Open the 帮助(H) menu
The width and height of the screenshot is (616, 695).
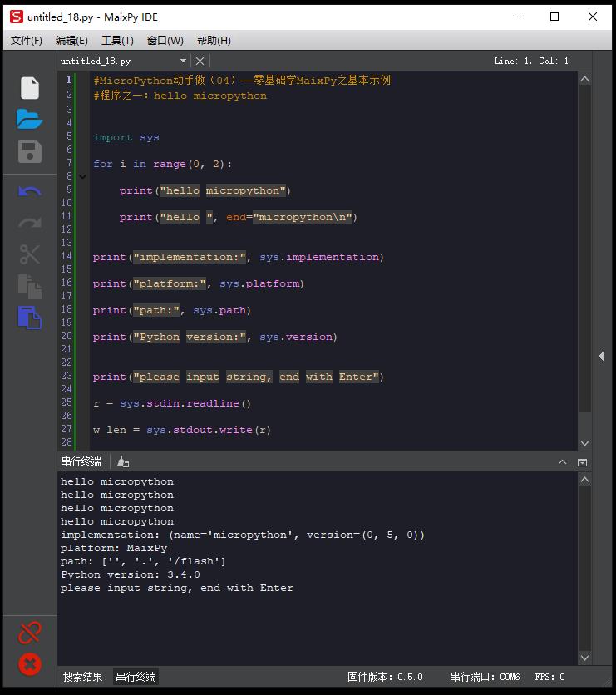pos(214,41)
